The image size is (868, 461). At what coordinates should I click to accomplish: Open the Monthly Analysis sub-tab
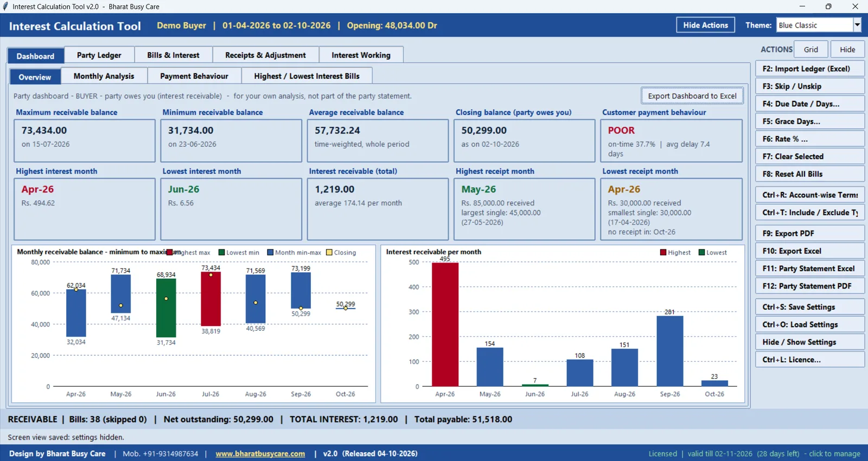(104, 76)
